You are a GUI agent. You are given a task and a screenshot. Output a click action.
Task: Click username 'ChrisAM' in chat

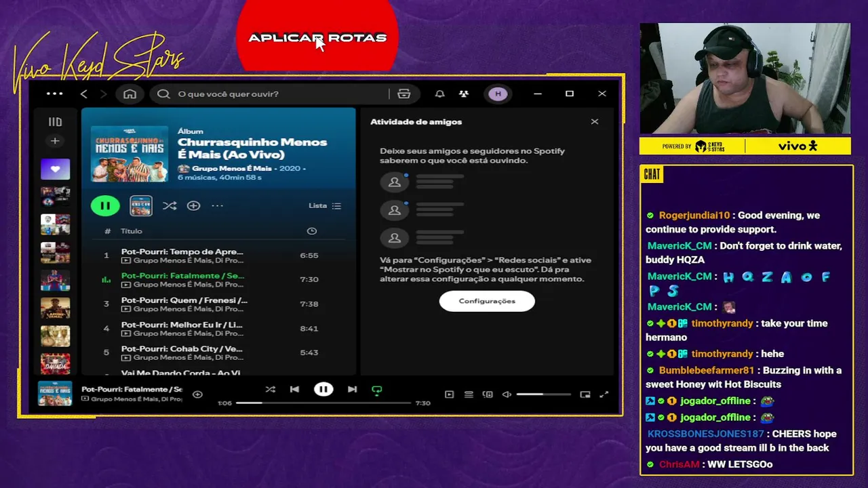tap(679, 464)
